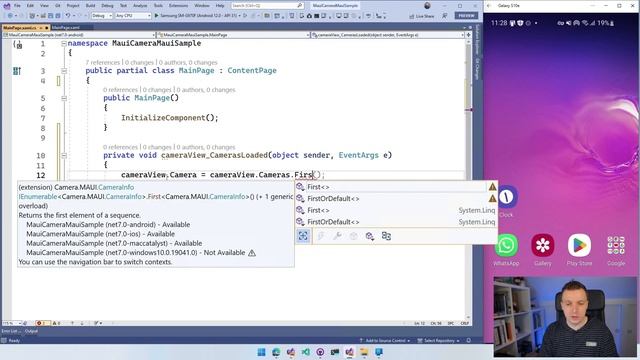Select first First<> IntelliSense suggestion
The height and width of the screenshot is (360, 640).
tap(396, 187)
